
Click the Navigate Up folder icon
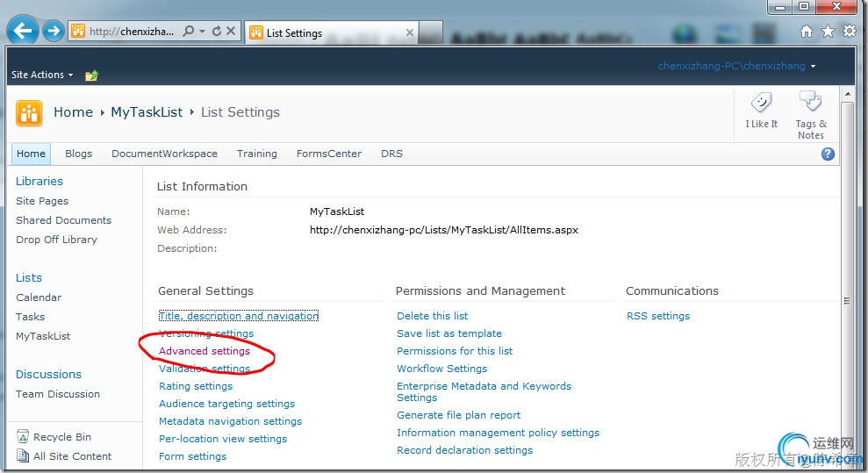point(91,75)
